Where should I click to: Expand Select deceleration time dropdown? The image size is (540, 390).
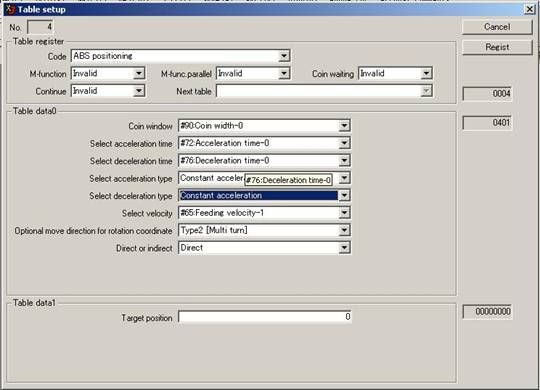click(344, 161)
